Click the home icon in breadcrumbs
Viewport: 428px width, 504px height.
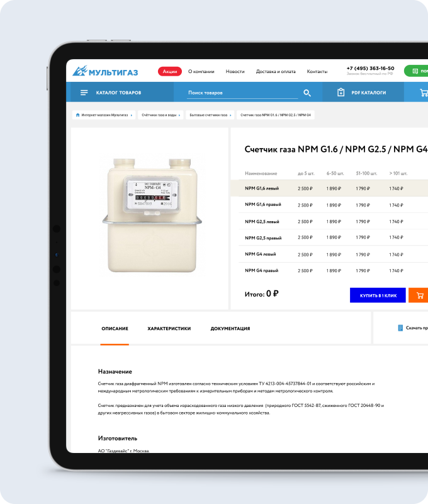[77, 115]
